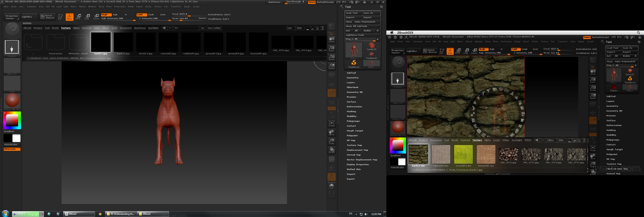
Task: Expand the FiberMesh tool section
Action: 352,87
